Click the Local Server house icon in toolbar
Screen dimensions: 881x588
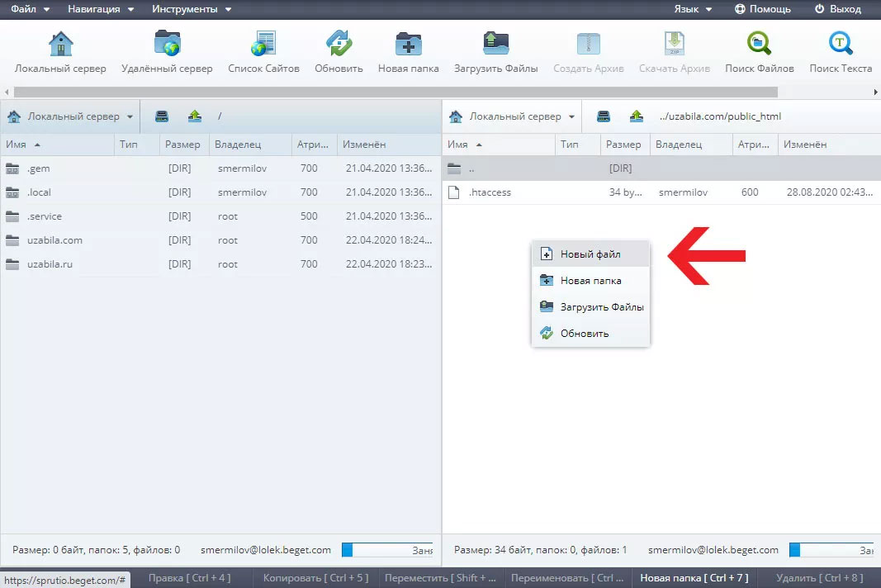(x=60, y=44)
